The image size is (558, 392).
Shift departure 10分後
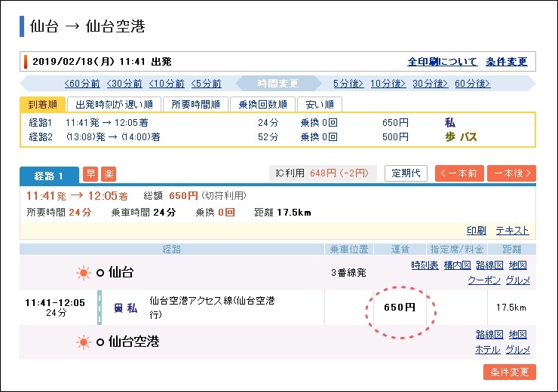pyautogui.click(x=388, y=84)
